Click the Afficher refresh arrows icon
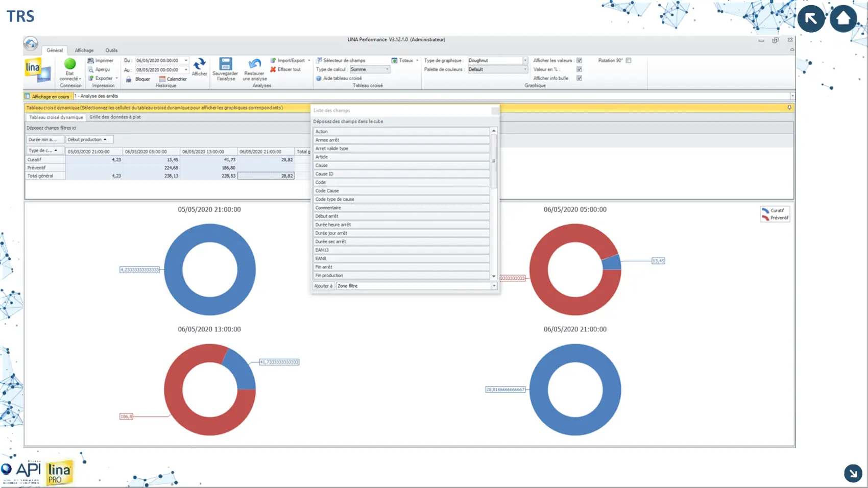868x488 pixels. click(199, 64)
